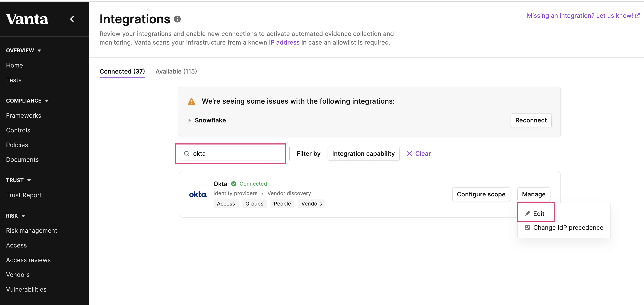The image size is (644, 305).
Task: Open Frameworks in the sidebar
Action: click(24, 116)
